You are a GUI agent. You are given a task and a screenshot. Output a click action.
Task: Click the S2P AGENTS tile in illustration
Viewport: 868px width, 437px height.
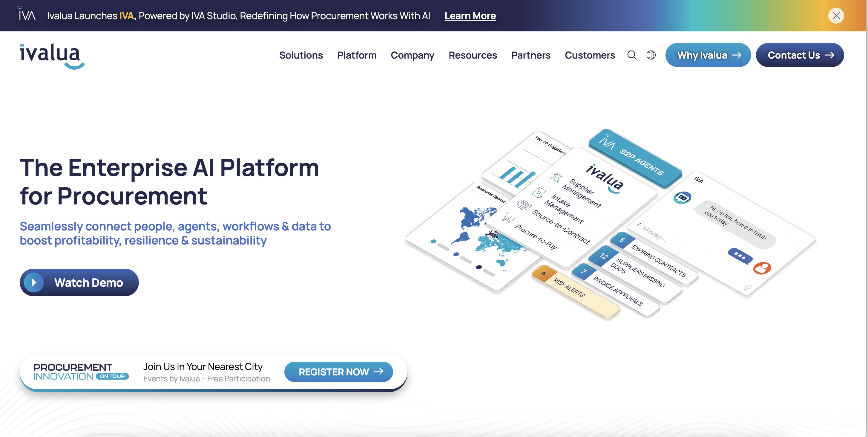pos(635,158)
